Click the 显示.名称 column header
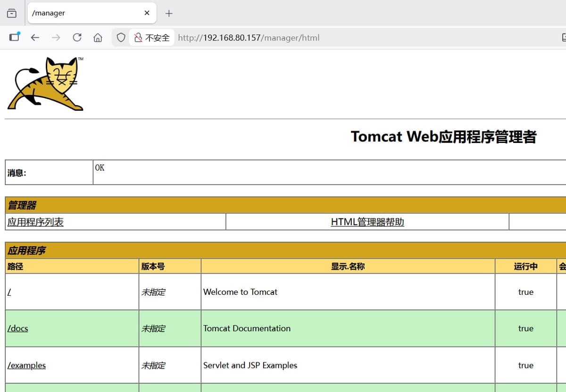This screenshot has width=566, height=392. tap(348, 266)
